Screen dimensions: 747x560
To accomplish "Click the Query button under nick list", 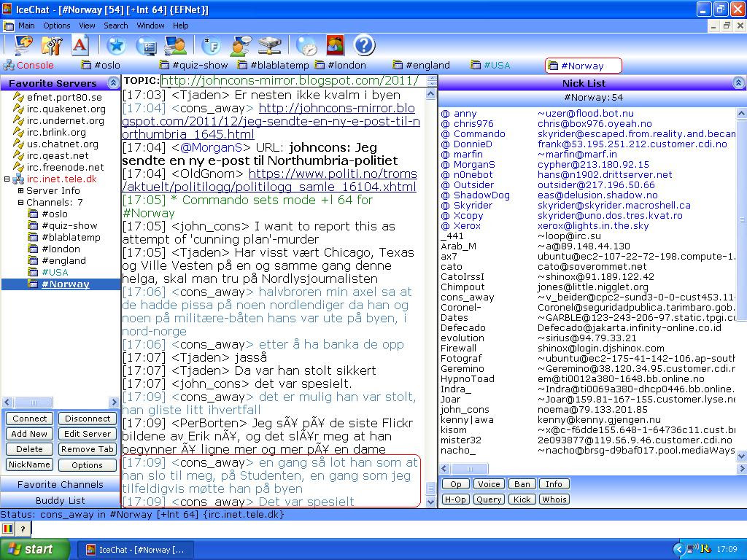I will (489, 499).
